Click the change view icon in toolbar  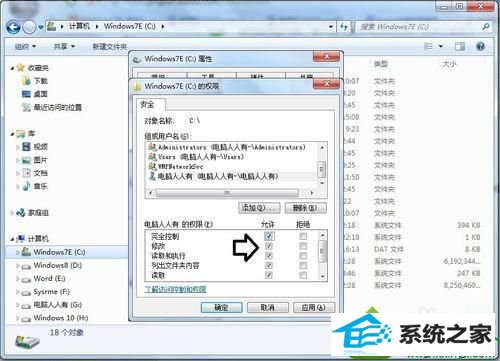pos(428,46)
